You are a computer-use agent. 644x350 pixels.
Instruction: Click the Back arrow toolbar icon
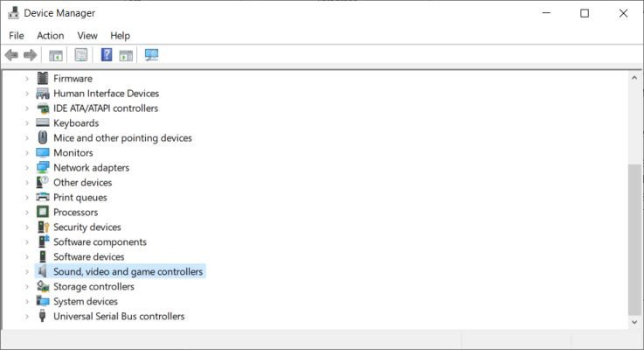pos(11,55)
